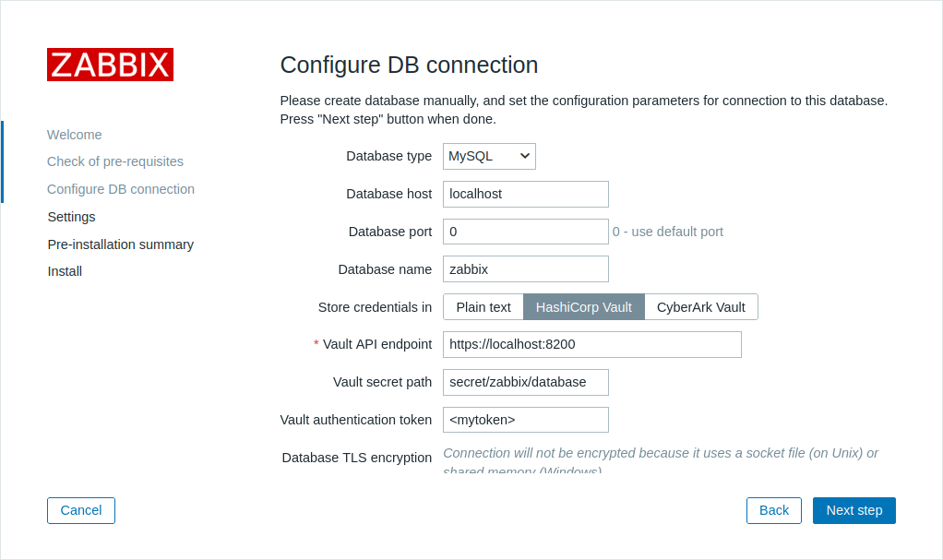Edit the Vault API endpoint field
943x560 pixels.
pyautogui.click(x=592, y=345)
